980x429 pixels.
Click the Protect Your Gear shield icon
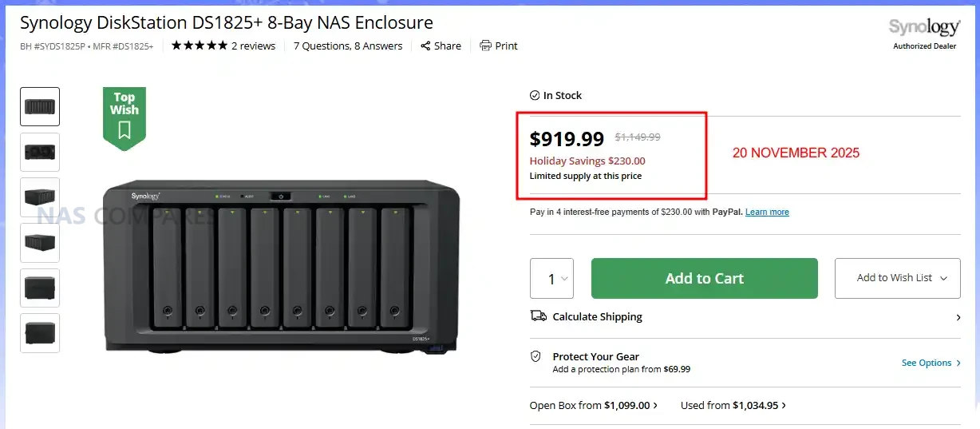536,356
